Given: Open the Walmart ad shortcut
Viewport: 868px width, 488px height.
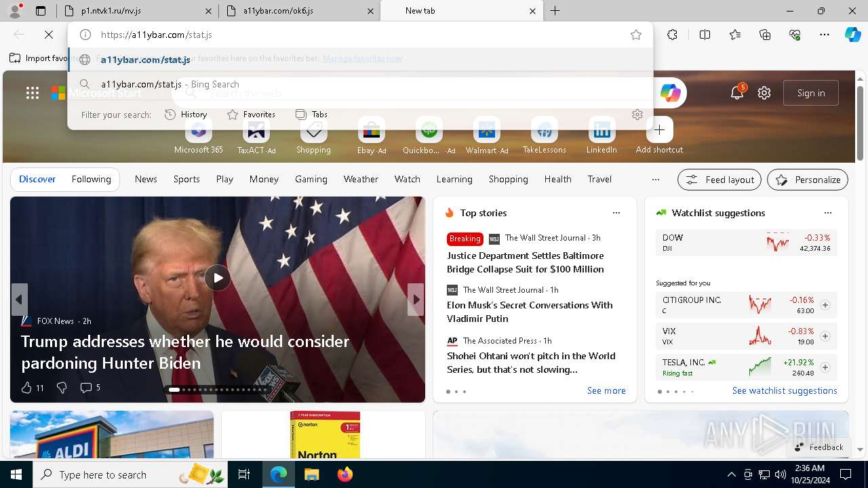Looking at the screenshot, I should 487,136.
